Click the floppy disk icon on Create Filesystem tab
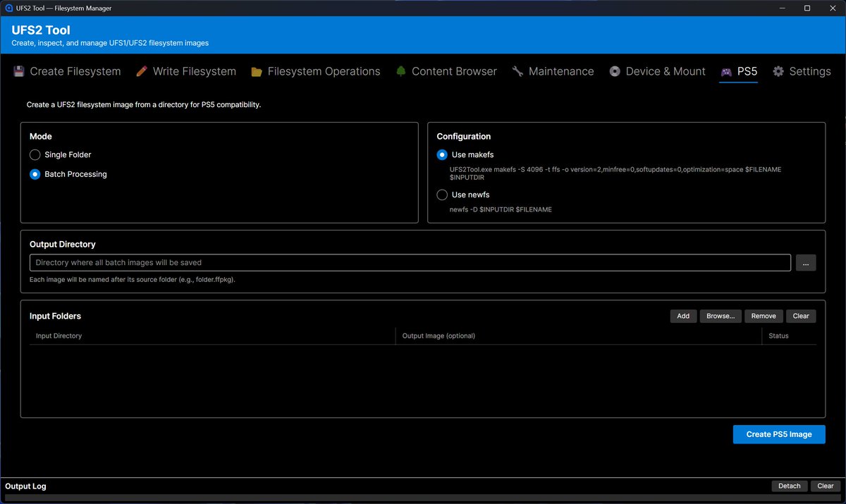Viewport: 846px width, 504px height. (x=19, y=71)
